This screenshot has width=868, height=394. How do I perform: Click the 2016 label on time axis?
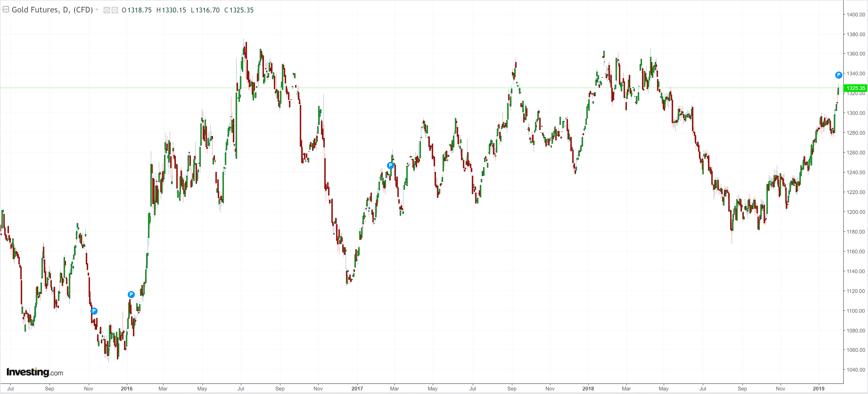[127, 389]
